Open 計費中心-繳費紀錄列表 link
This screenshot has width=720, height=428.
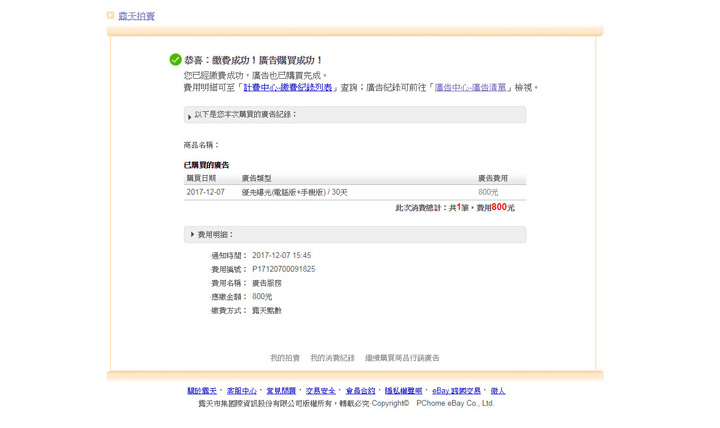(x=288, y=88)
